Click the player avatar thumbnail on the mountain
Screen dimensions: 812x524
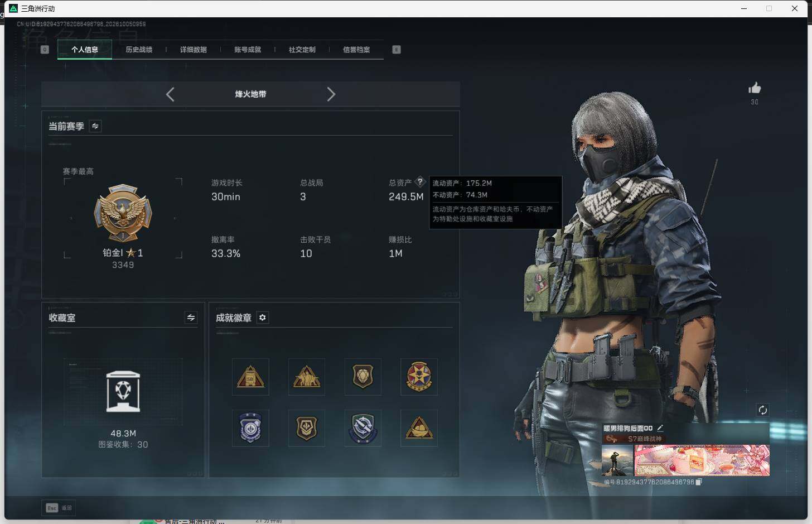pos(617,460)
